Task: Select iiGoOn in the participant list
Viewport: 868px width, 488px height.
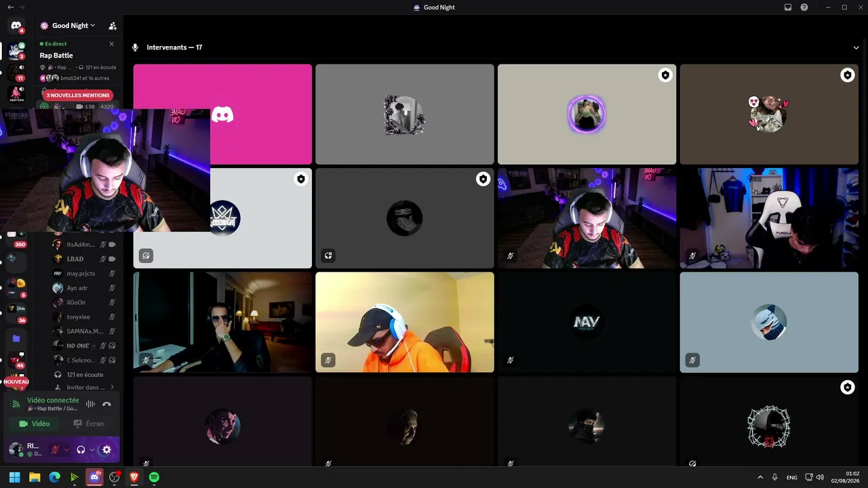Action: tap(84, 302)
